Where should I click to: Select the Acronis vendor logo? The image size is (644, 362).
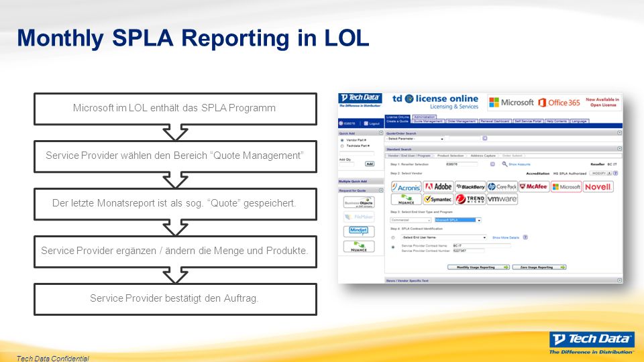coord(407,187)
